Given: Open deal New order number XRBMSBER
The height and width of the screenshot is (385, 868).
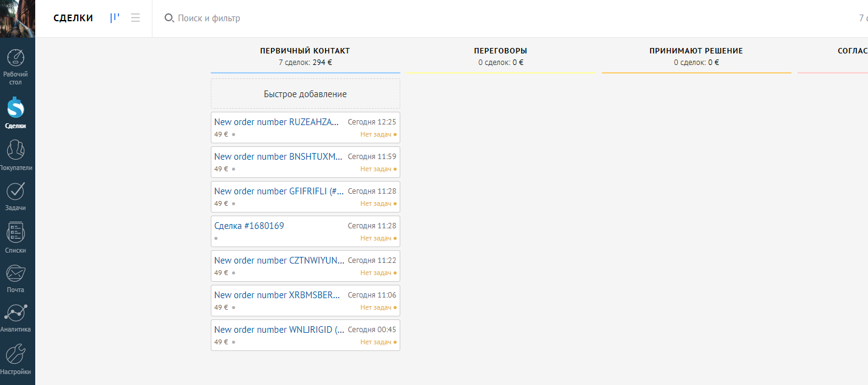Looking at the screenshot, I should click(x=278, y=295).
